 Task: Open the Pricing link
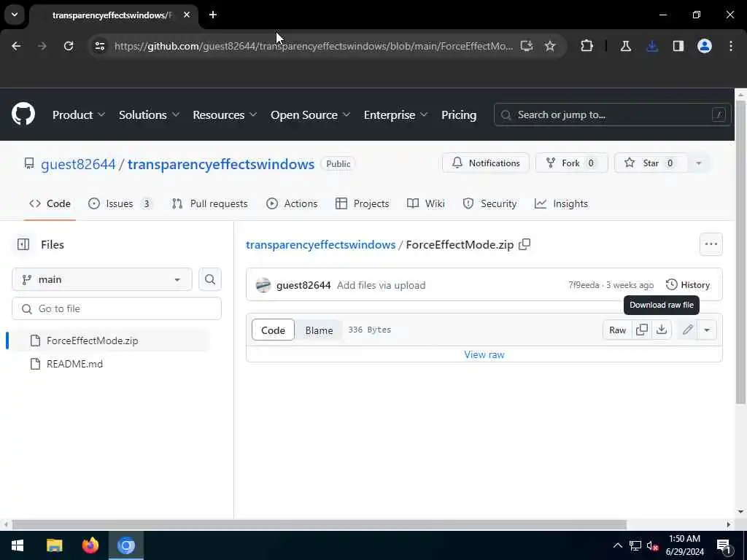[459, 114]
